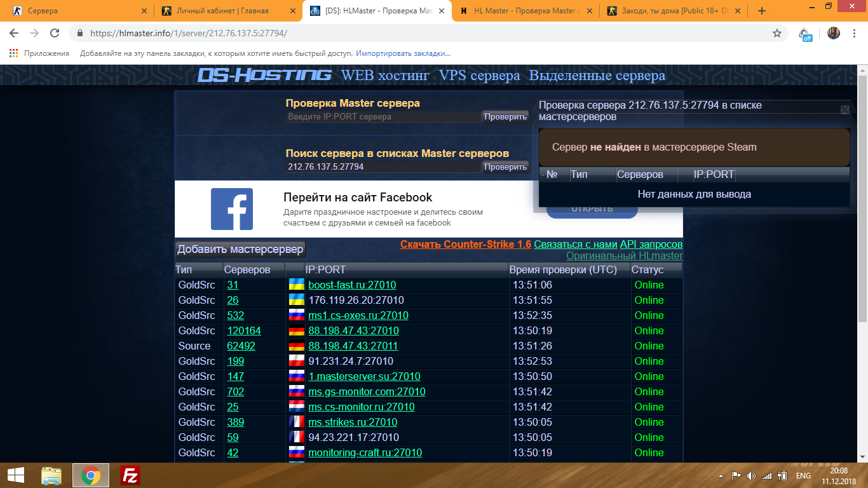Click the address bar URL
Viewport: 868px width, 488px height.
[189, 33]
